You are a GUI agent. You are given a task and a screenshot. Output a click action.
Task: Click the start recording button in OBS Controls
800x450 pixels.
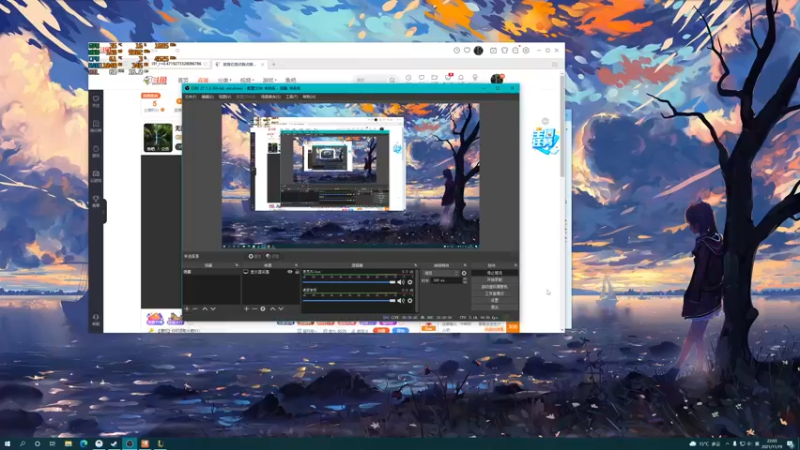[x=494, y=280]
